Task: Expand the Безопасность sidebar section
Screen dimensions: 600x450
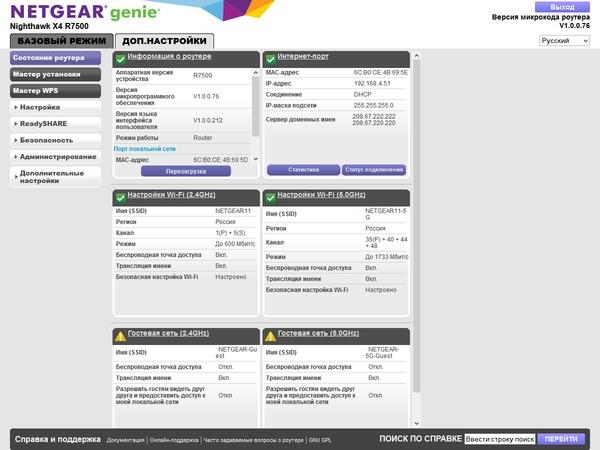Action: (55, 140)
